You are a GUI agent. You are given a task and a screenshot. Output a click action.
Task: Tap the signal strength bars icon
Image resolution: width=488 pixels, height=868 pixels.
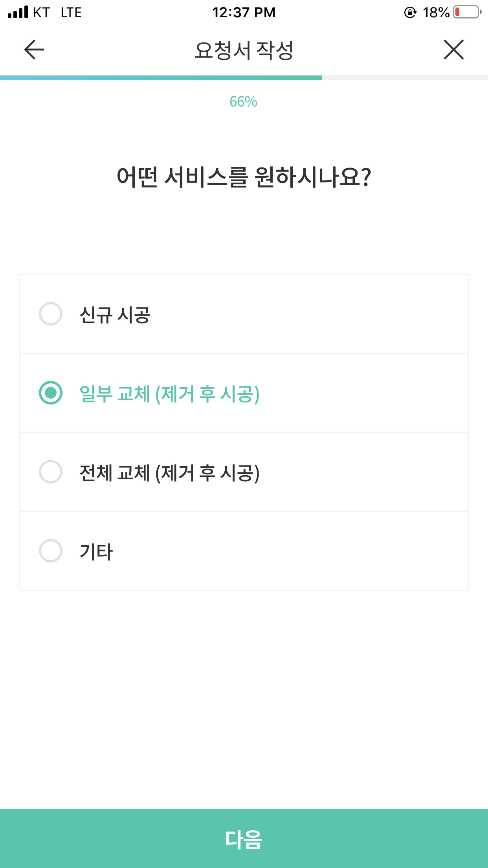coord(18,12)
